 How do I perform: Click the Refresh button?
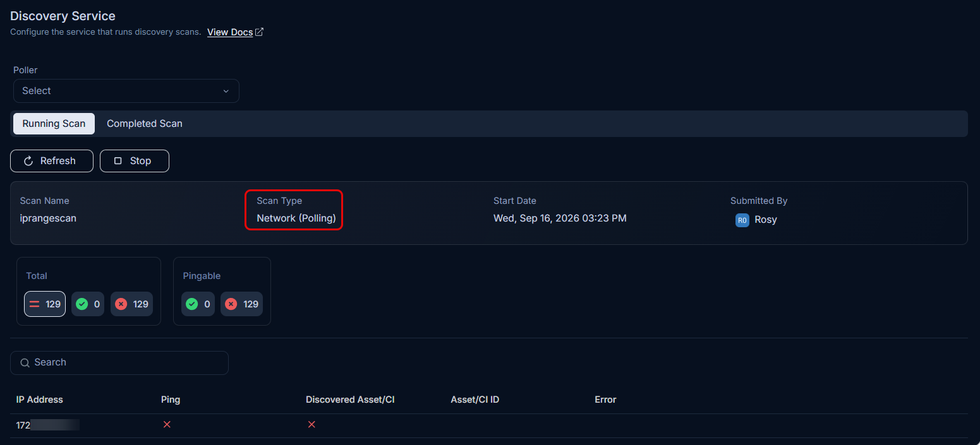(52, 161)
